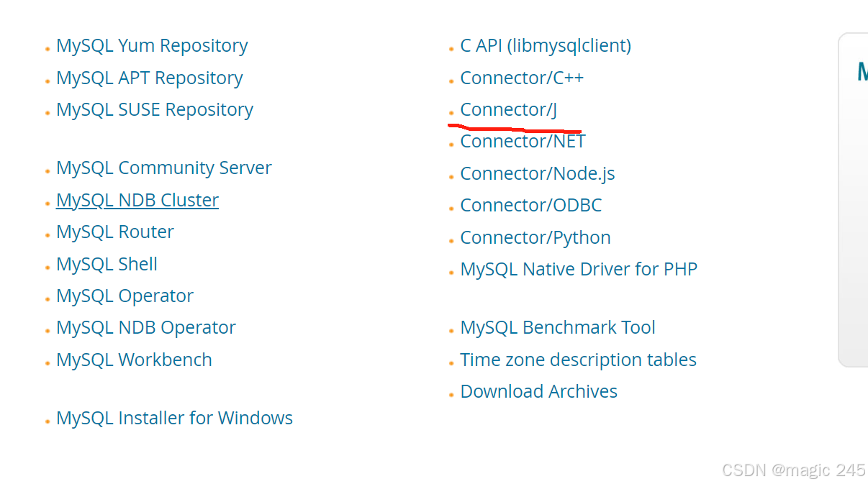This screenshot has width=868, height=484.
Task: Open the MySQL Router link
Action: (x=115, y=232)
